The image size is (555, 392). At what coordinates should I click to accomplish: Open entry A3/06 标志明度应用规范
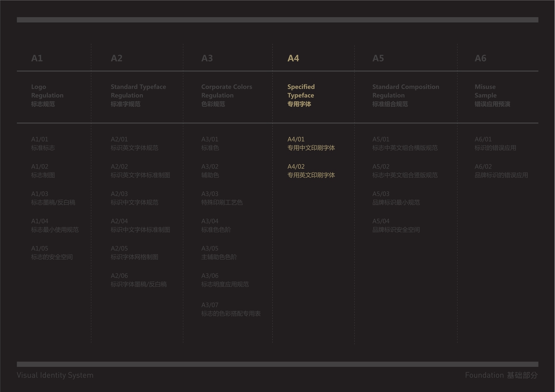point(225,280)
